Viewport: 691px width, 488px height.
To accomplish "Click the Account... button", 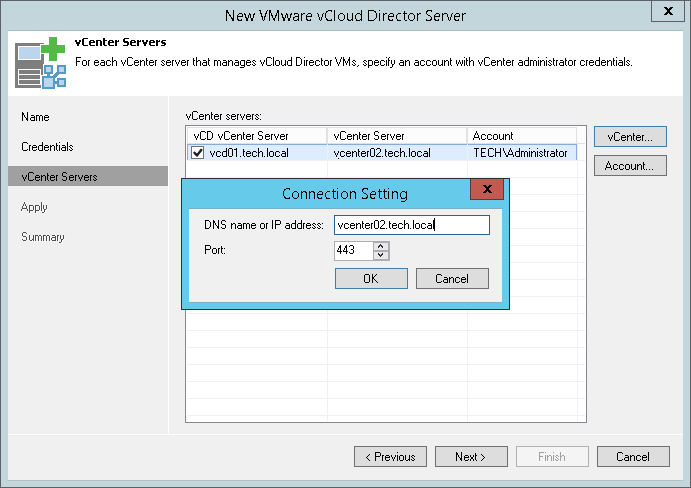I will (x=629, y=166).
